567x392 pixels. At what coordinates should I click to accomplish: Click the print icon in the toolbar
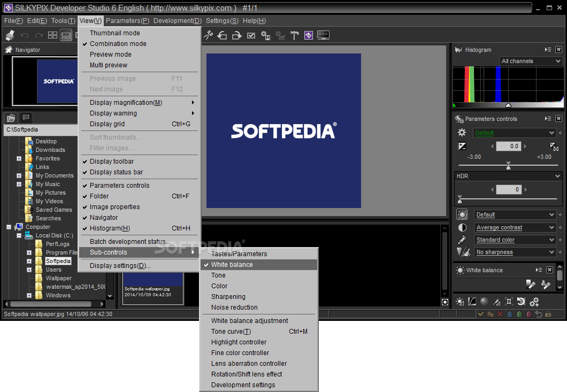click(x=10, y=35)
